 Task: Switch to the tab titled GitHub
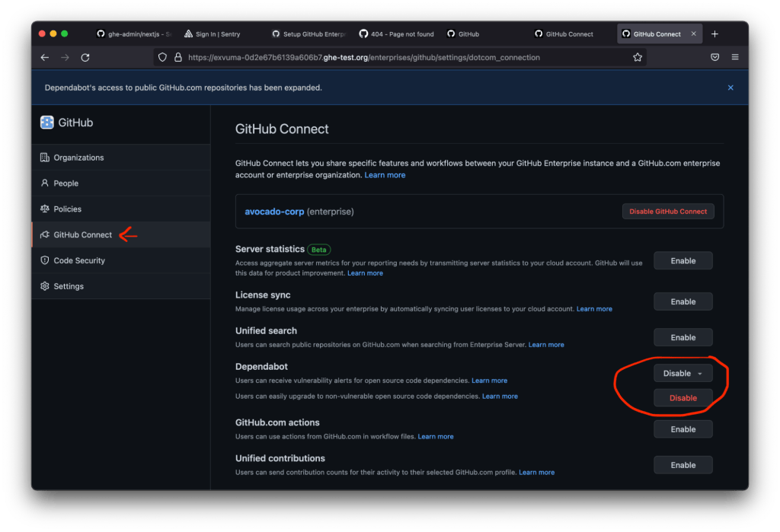pyautogui.click(x=484, y=34)
